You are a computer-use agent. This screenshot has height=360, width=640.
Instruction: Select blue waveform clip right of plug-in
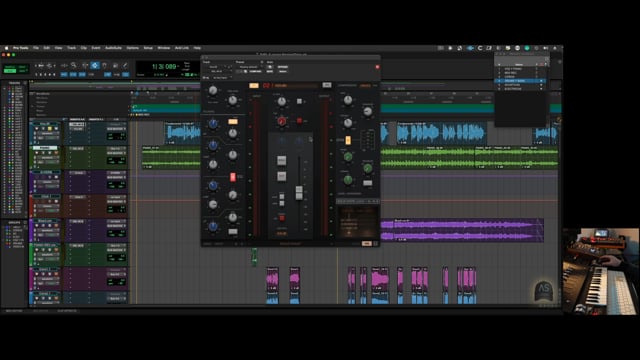pyautogui.click(x=442, y=133)
